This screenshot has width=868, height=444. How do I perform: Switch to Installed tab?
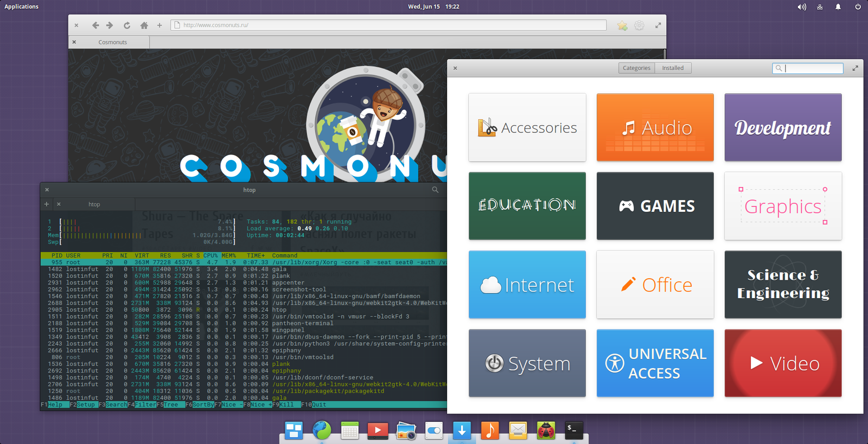pyautogui.click(x=673, y=68)
